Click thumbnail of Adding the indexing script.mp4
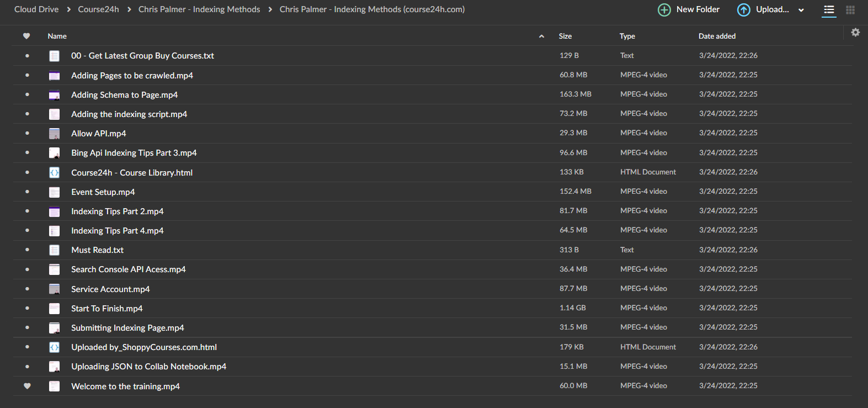 (54, 114)
